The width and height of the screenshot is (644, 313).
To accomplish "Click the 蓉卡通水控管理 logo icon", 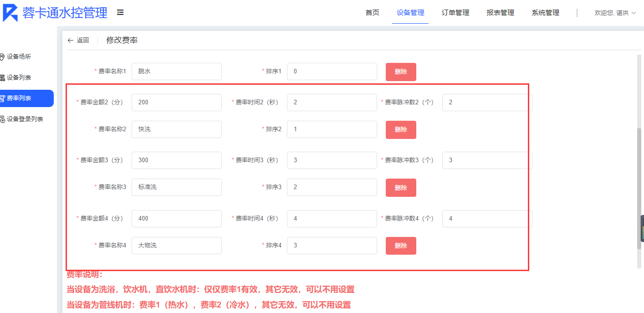I will 10,13.
